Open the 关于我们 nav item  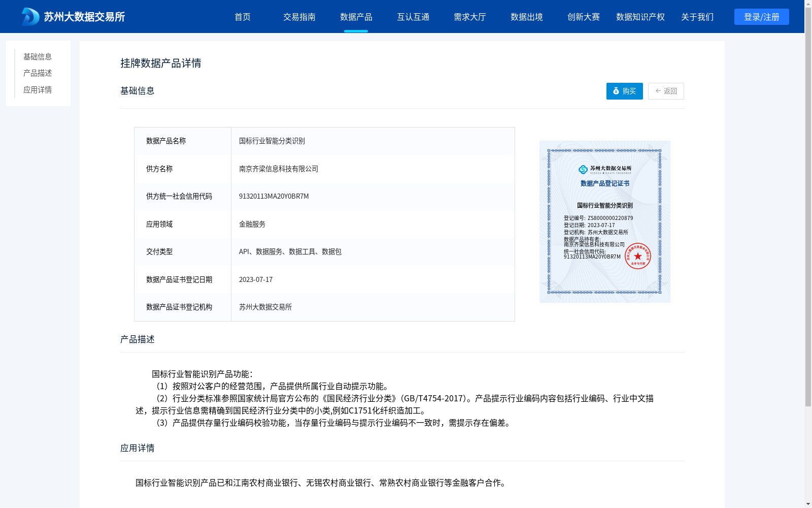click(697, 17)
